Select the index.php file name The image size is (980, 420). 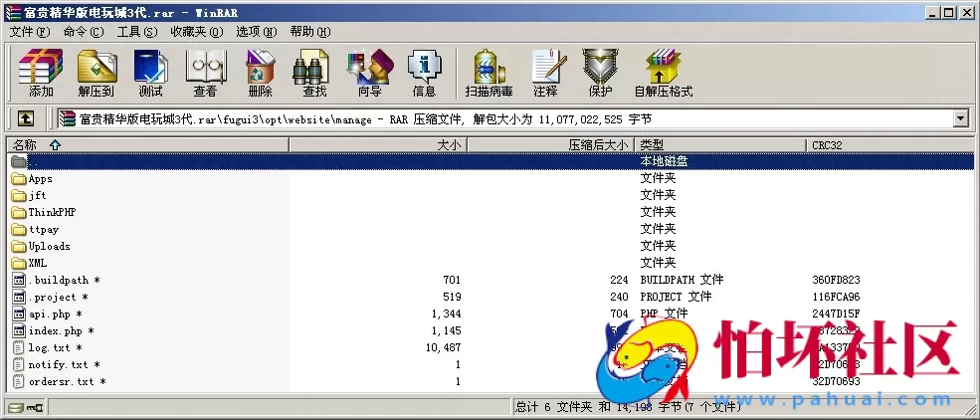point(61,330)
